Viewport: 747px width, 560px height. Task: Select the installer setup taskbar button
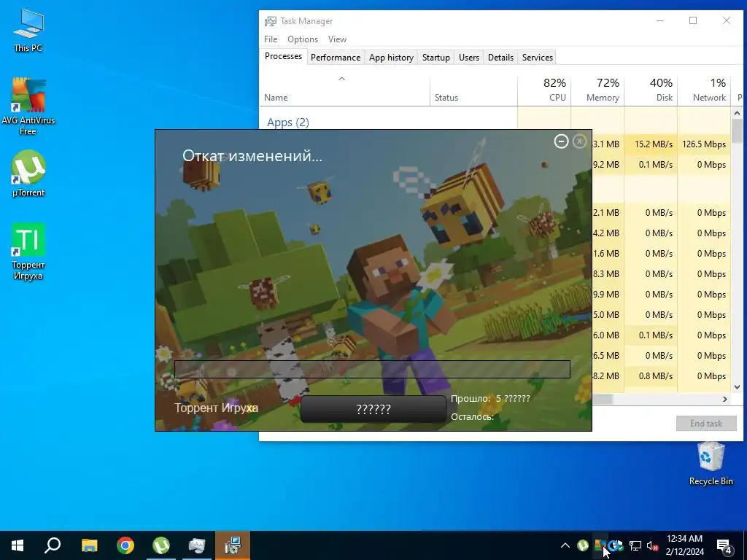[x=233, y=545]
